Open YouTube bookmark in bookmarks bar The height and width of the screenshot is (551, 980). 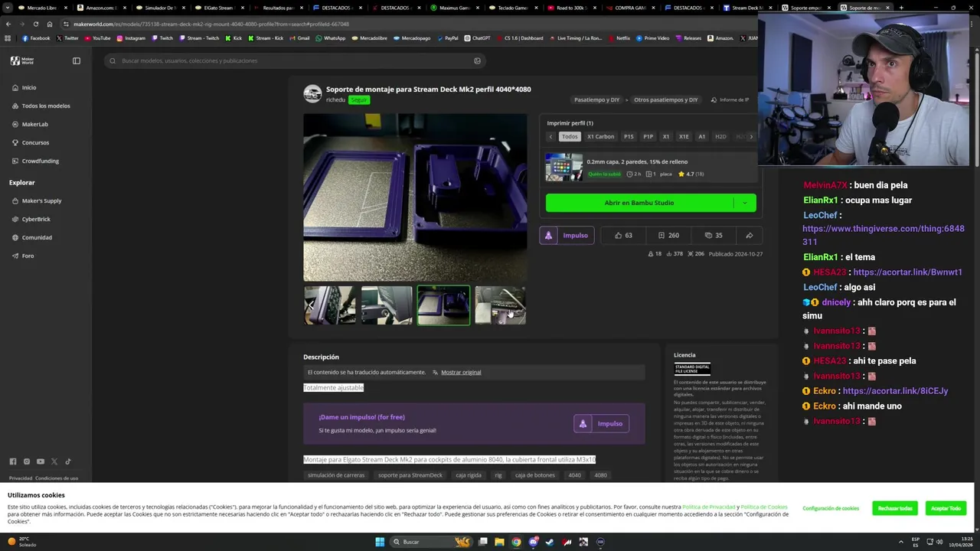click(x=97, y=37)
